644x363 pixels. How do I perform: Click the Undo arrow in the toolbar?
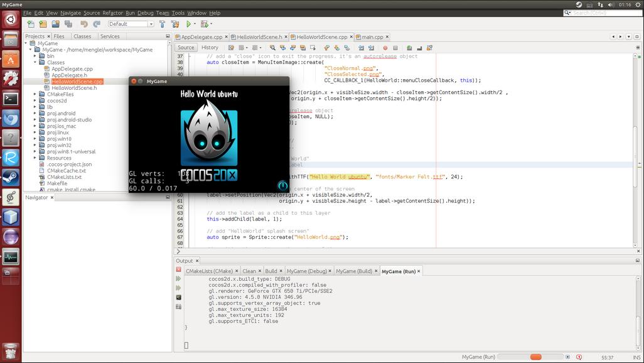[x=84, y=24]
